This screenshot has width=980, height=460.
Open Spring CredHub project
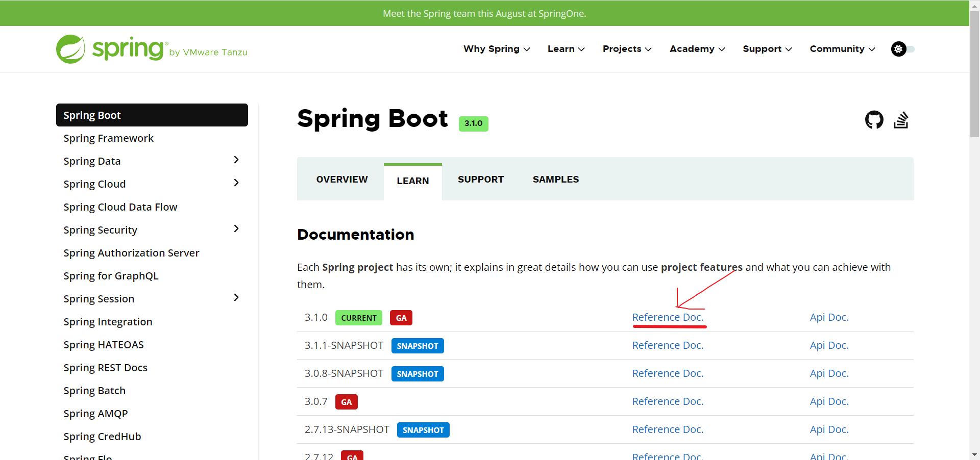[x=102, y=437]
